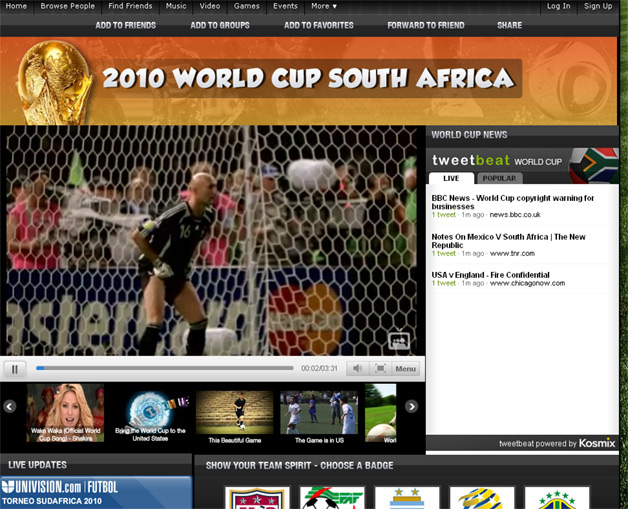Switch to the LIVE tweetbeat tab
This screenshot has height=509, width=628.
pyautogui.click(x=451, y=178)
